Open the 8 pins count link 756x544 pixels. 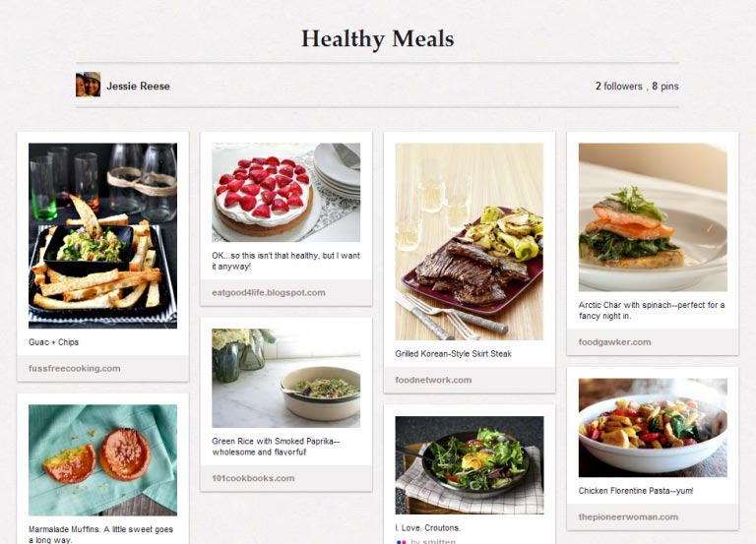pos(665,87)
